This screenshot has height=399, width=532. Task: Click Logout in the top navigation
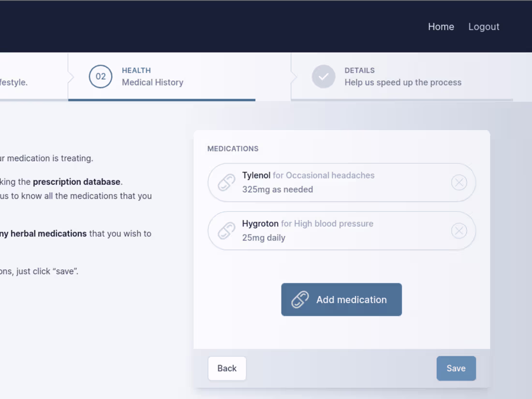(x=484, y=27)
